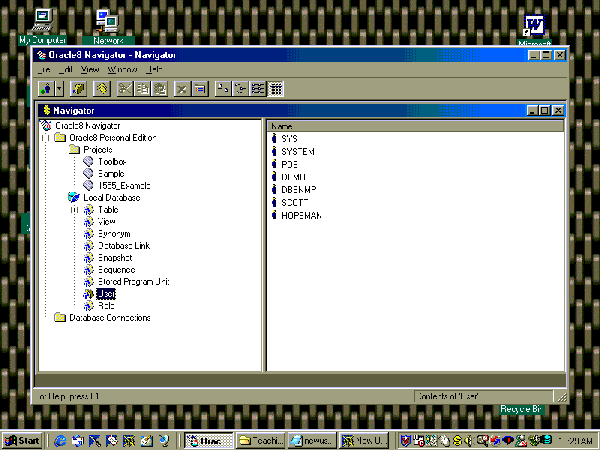Click the volume speaker tray icon

click(x=468, y=441)
